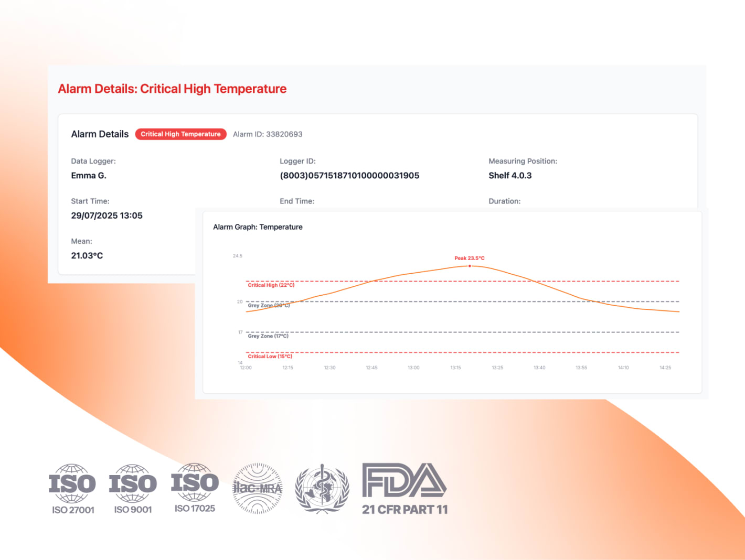Click the Alarm Graph: Temperature heading
Image resolution: width=745 pixels, height=560 pixels.
tap(258, 227)
